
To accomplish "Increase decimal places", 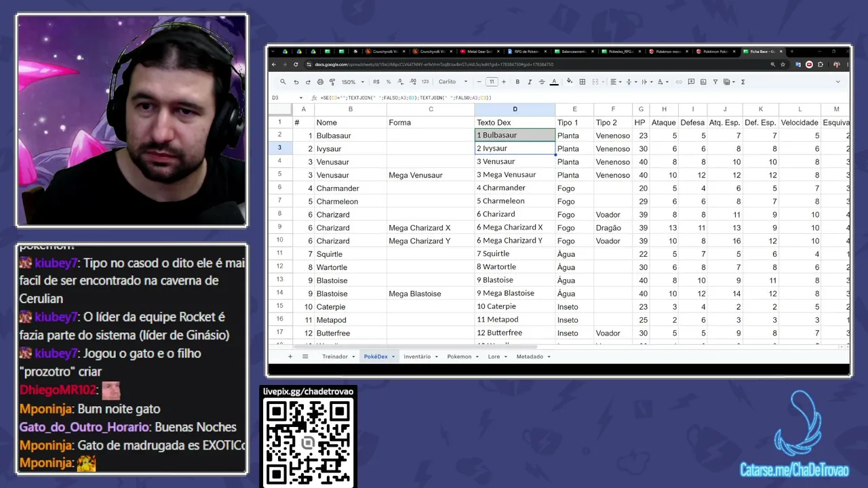I will coord(412,82).
